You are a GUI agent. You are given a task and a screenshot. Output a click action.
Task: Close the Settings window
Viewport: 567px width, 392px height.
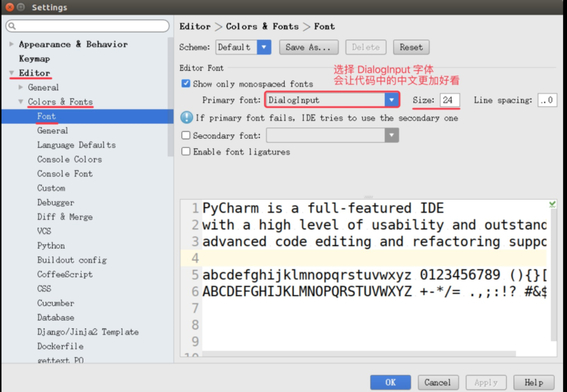tap(10, 7)
